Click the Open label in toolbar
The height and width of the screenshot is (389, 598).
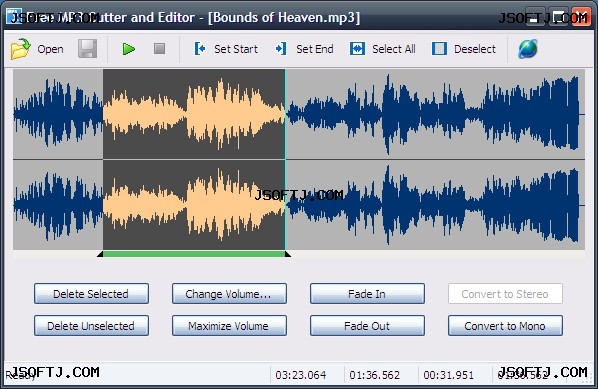[50, 49]
